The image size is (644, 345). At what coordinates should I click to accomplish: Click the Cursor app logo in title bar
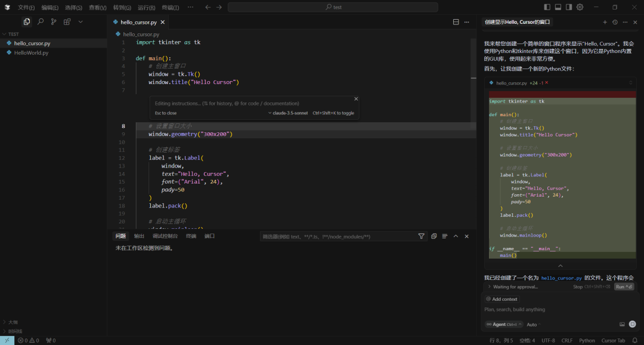pyautogui.click(x=7, y=7)
